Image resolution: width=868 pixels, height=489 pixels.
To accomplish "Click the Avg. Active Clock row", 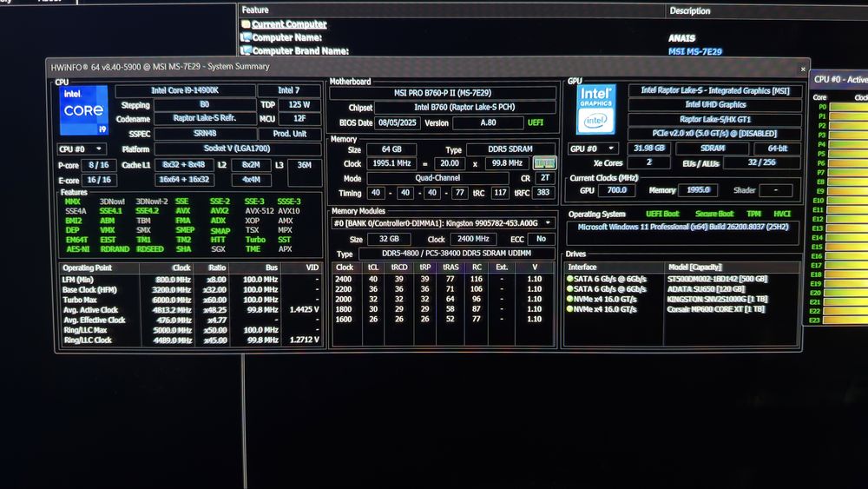I will (x=190, y=310).
